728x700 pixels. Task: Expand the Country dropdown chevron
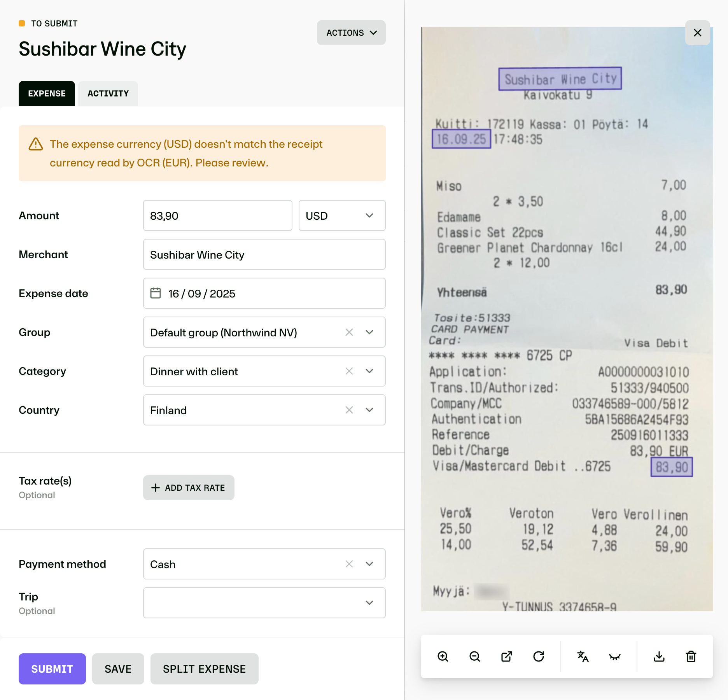point(369,410)
